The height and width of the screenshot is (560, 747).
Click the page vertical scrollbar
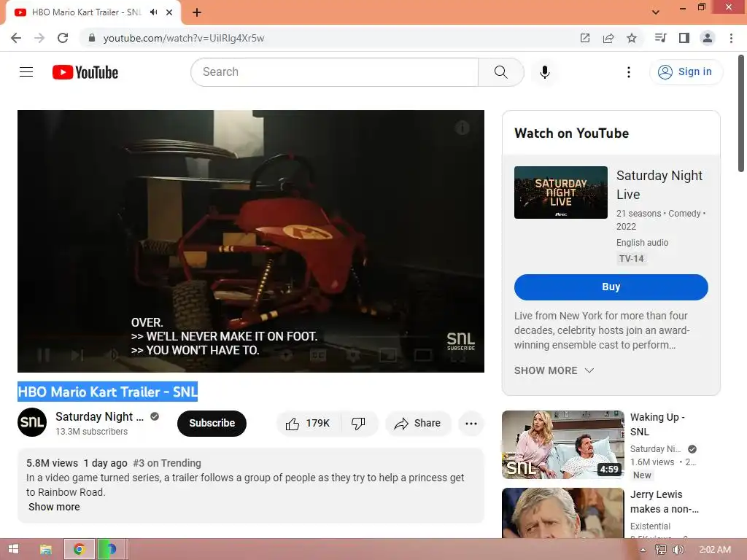pos(741,114)
